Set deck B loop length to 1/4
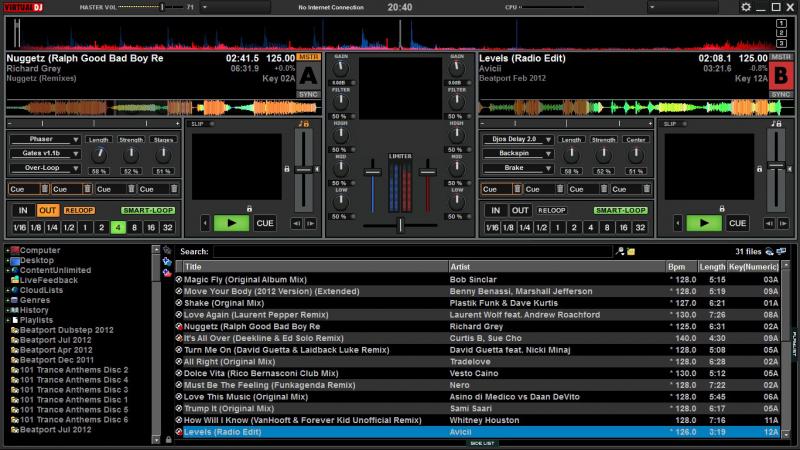 524,228
